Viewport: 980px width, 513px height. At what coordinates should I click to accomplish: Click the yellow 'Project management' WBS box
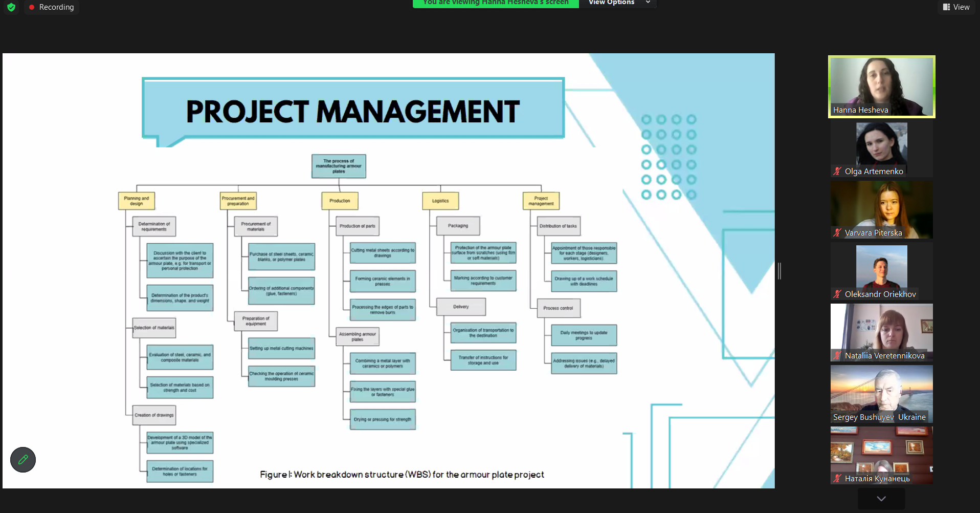[x=541, y=201]
